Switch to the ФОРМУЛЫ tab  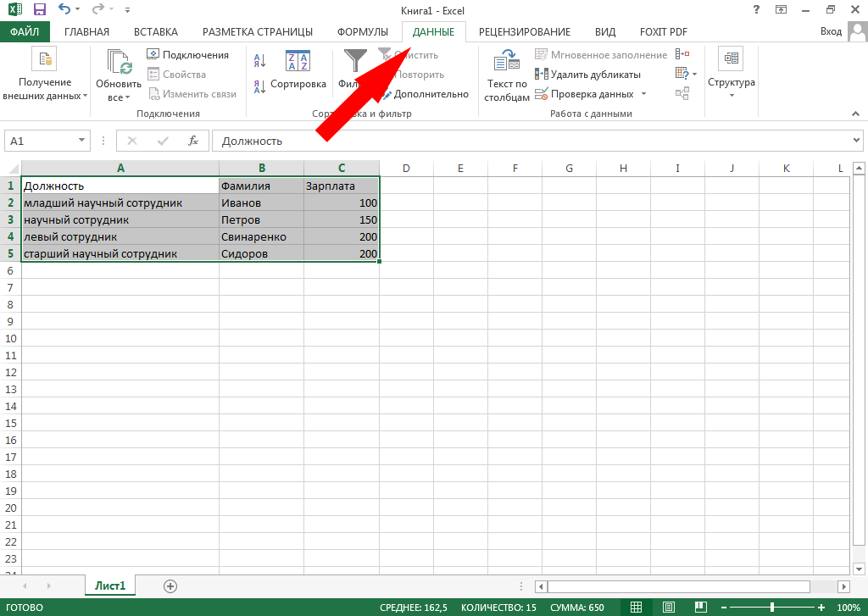coord(363,32)
